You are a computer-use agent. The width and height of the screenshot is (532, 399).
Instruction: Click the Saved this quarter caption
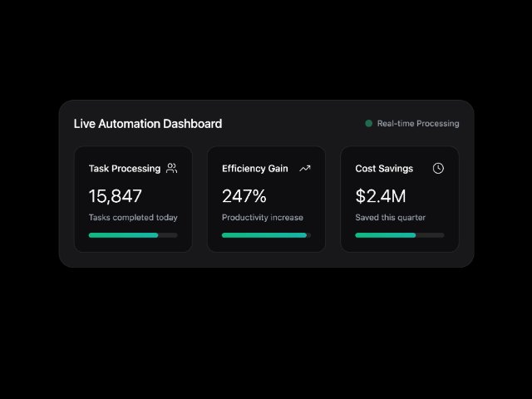click(391, 218)
